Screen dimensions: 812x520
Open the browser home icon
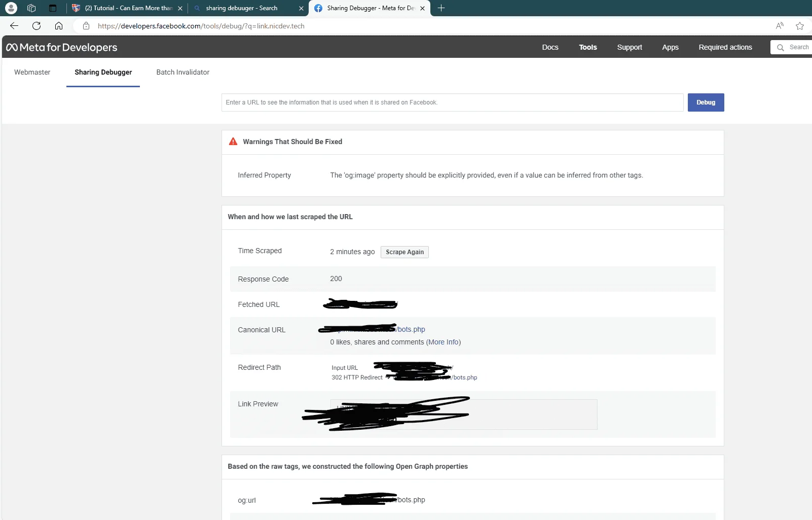pos(59,26)
